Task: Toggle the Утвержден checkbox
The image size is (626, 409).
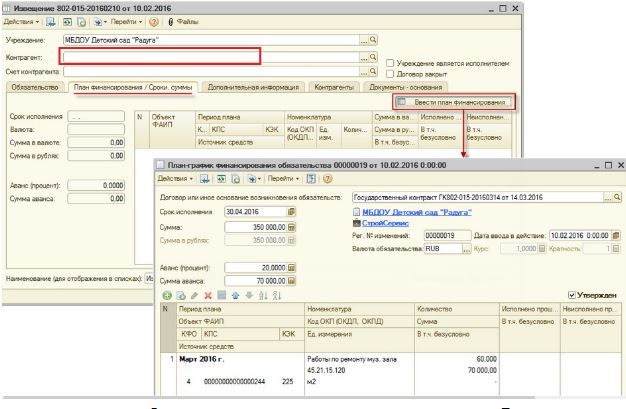Action: [x=570, y=296]
